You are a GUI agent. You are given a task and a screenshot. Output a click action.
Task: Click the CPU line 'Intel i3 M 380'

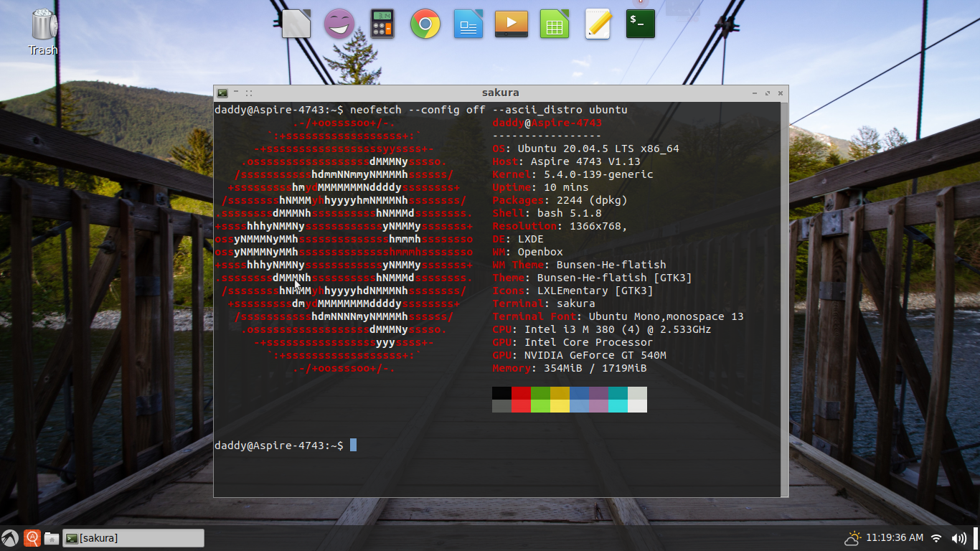click(569, 329)
